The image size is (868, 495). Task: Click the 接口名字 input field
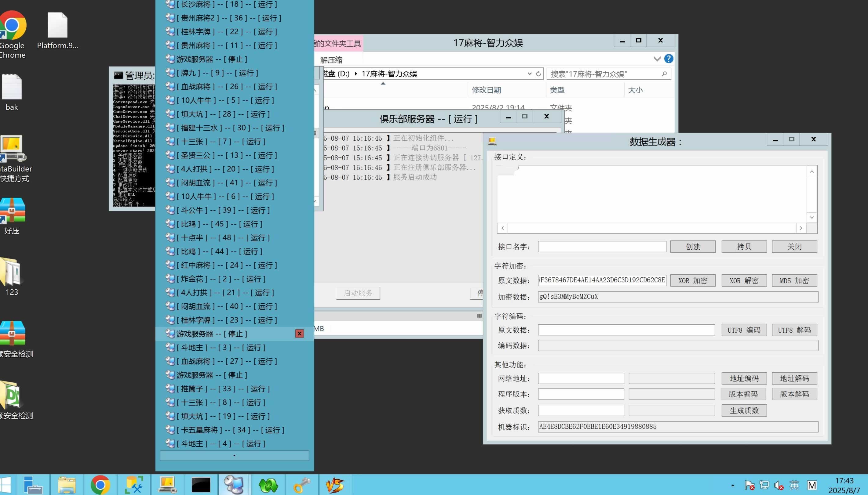point(602,247)
